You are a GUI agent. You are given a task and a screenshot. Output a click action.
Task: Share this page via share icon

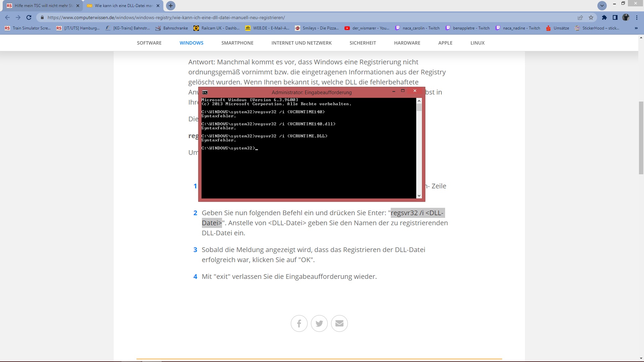580,17
